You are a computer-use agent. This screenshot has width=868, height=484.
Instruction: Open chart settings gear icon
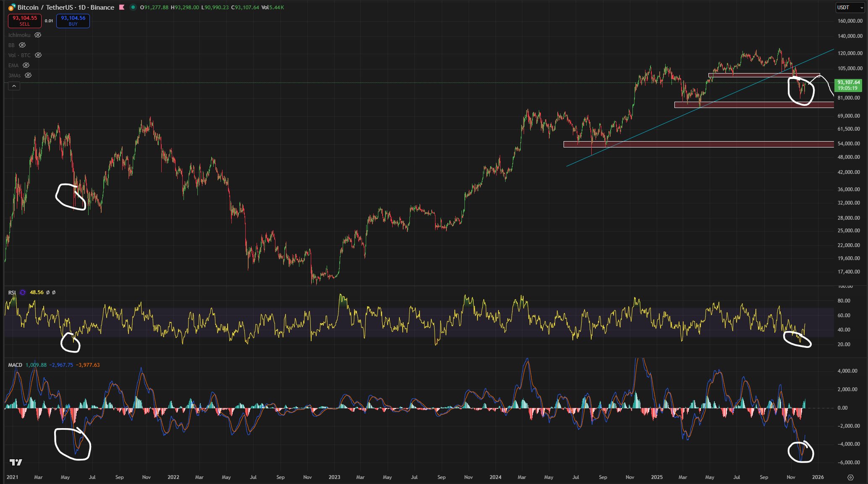point(850,477)
